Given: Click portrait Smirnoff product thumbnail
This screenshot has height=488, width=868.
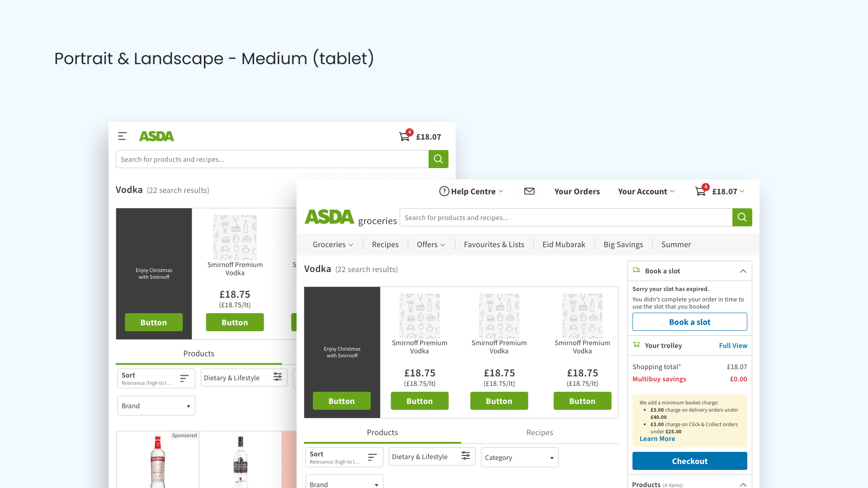Looking at the screenshot, I should pyautogui.click(x=235, y=237).
